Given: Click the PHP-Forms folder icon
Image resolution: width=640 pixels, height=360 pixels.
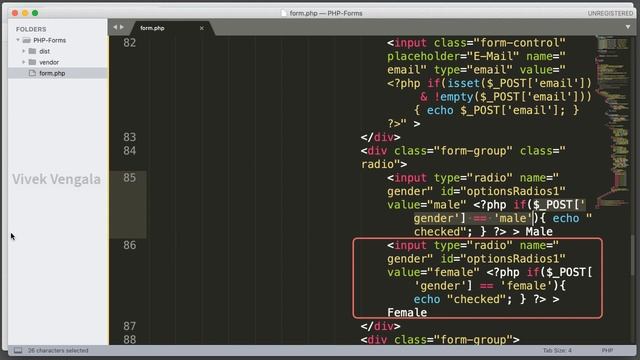Looking at the screenshot, I should coord(27,40).
